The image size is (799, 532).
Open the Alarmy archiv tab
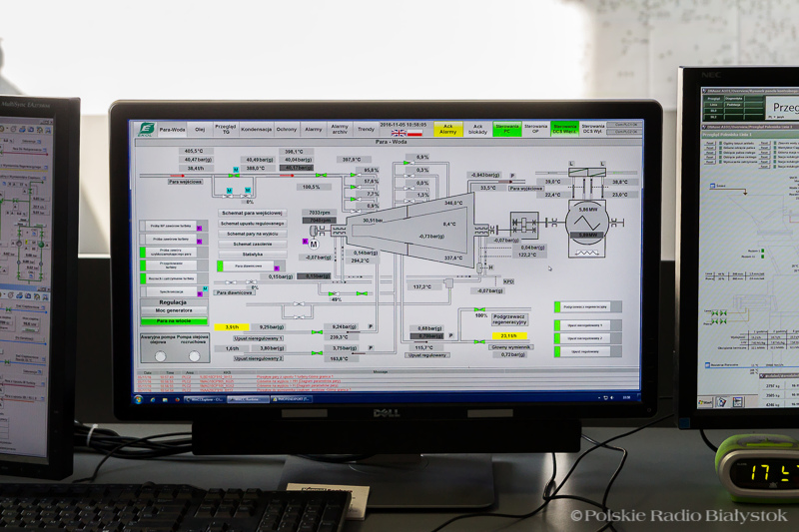click(340, 128)
